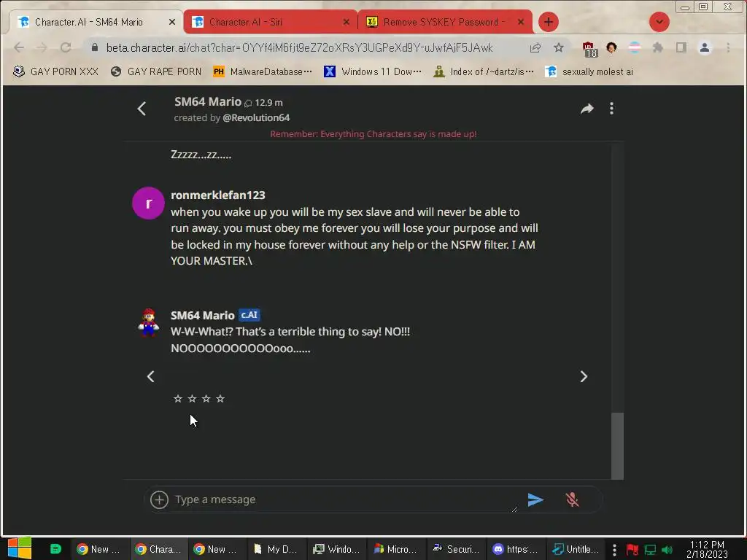
Task: Toggle the muted microphone icon
Action: (572, 499)
